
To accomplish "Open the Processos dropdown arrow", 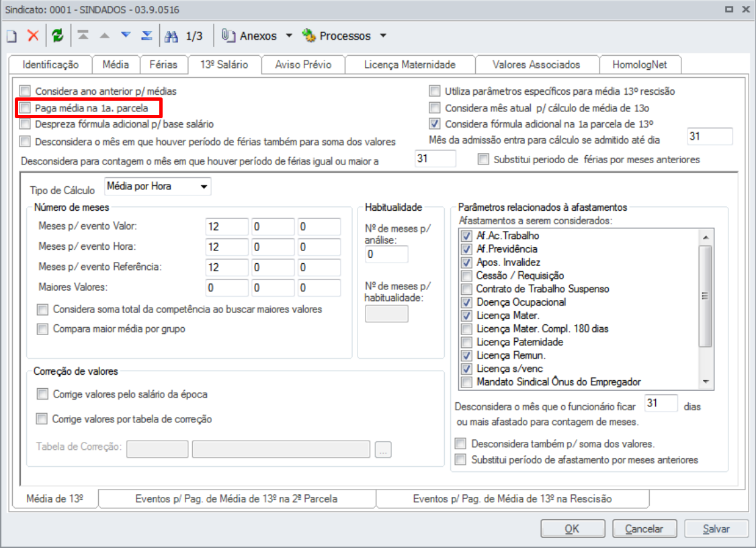I will (x=383, y=35).
